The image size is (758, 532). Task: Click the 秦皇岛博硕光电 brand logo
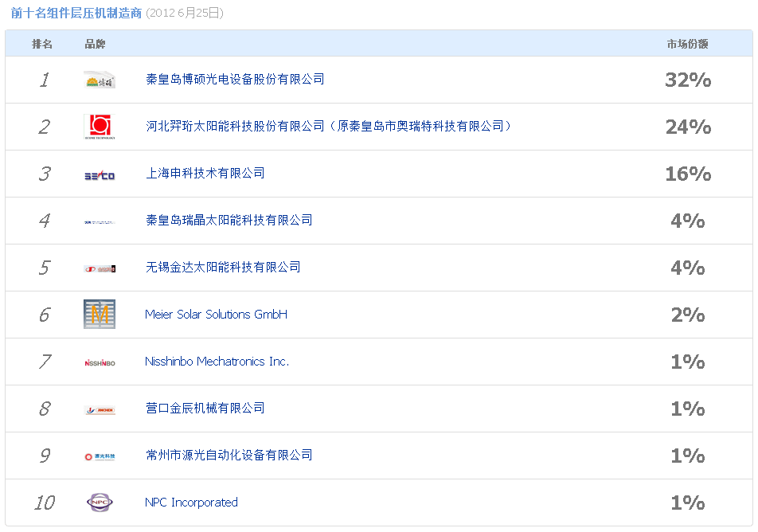point(100,80)
